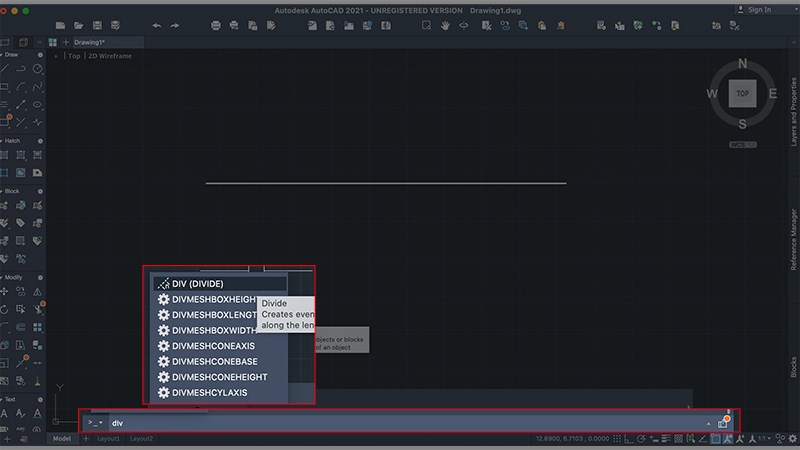Select the Circle draw tool
The image size is (800, 450).
click(x=38, y=69)
